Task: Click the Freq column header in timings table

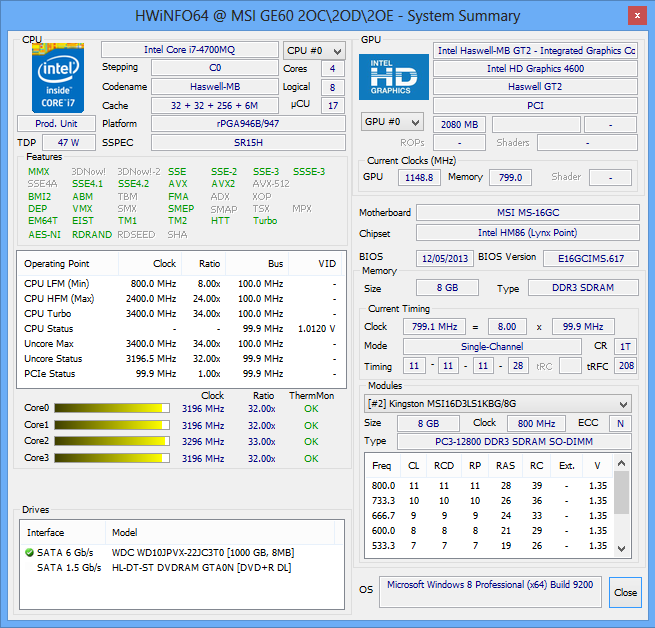Action: 381,465
